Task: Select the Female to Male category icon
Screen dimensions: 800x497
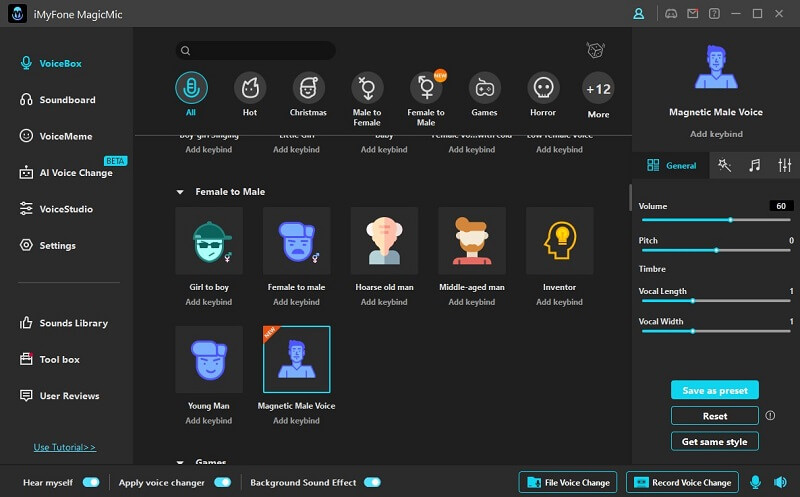Action: coord(426,88)
